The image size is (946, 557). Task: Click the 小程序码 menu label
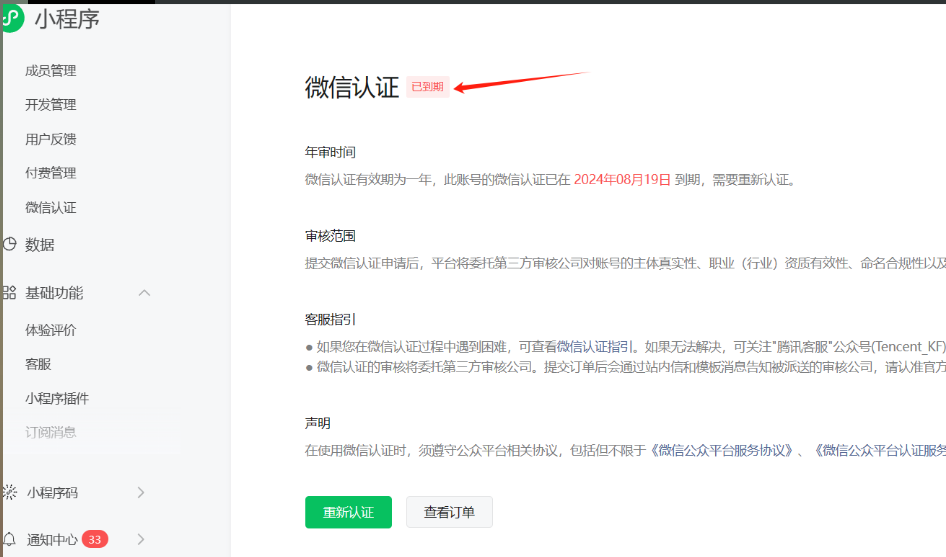pyautogui.click(x=52, y=492)
